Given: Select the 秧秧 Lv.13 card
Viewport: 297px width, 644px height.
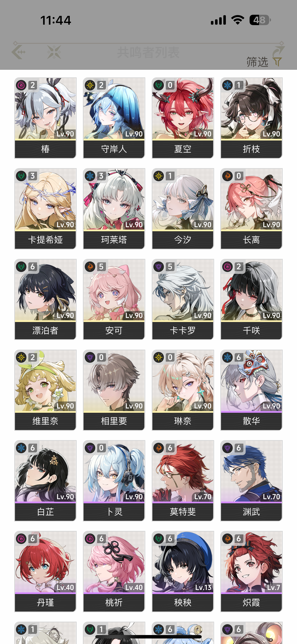Looking at the screenshot, I should tap(183, 571).
